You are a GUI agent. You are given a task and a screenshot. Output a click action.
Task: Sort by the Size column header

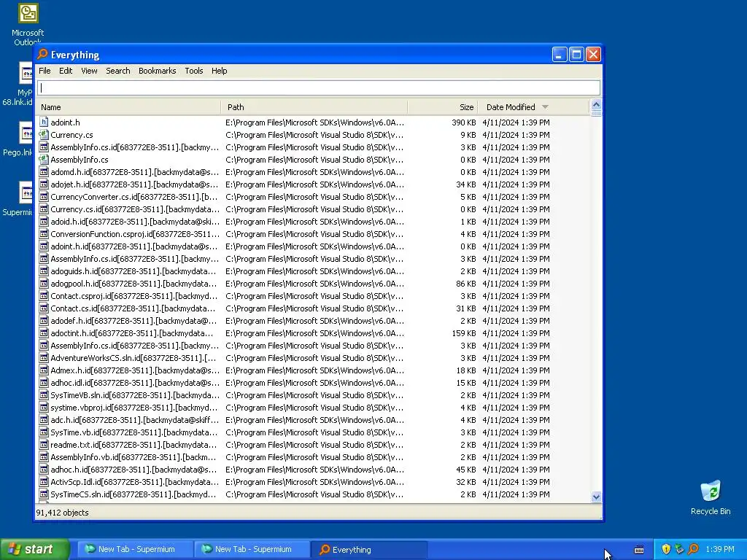pyautogui.click(x=443, y=107)
